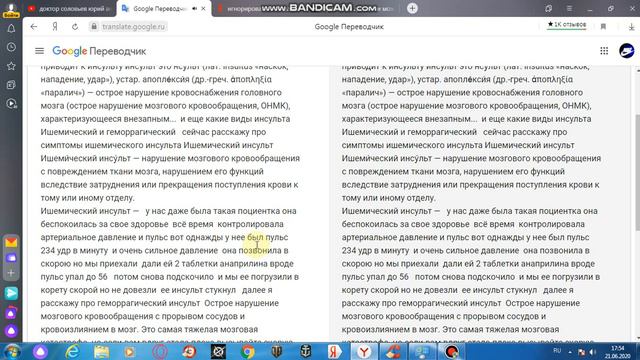
Task: Open the Windows Start menu
Action: tap(11, 351)
